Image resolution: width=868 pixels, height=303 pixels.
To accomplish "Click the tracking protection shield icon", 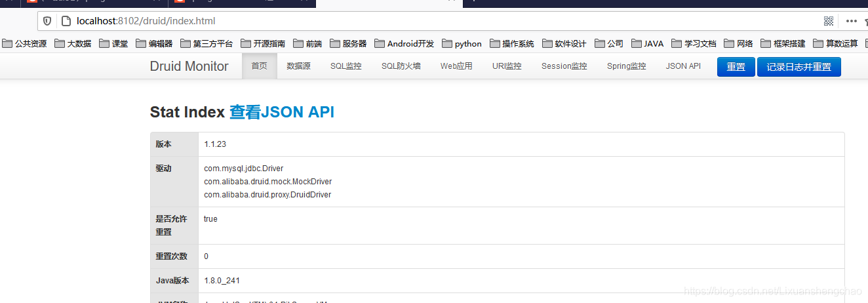I will pos(47,21).
